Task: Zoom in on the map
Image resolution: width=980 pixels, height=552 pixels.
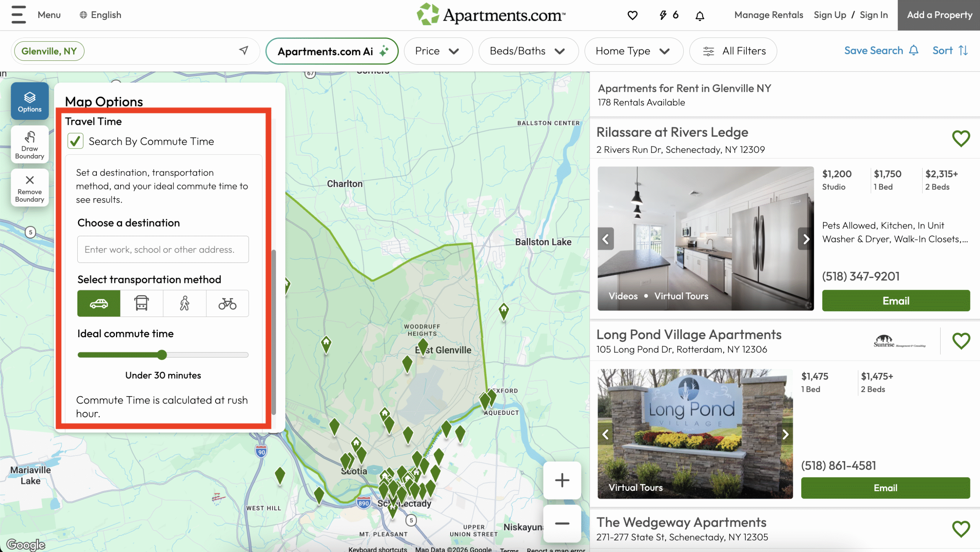Action: click(x=562, y=480)
